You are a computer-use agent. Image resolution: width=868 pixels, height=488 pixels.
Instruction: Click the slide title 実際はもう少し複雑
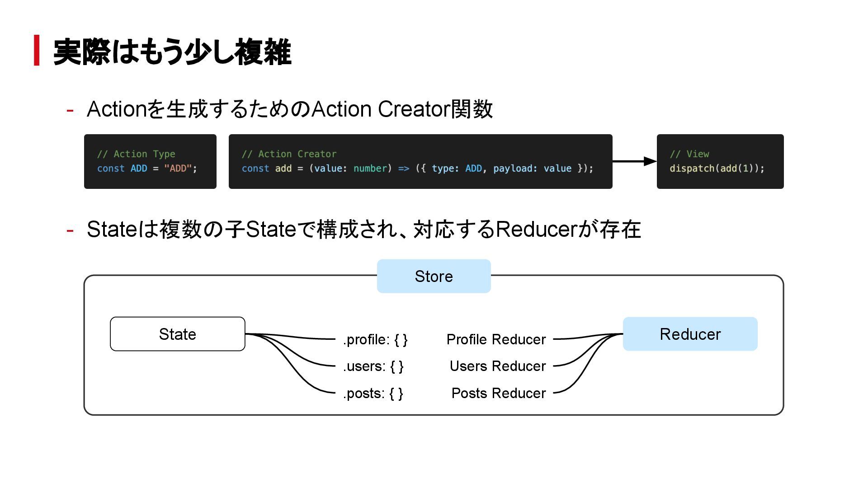[172, 52]
